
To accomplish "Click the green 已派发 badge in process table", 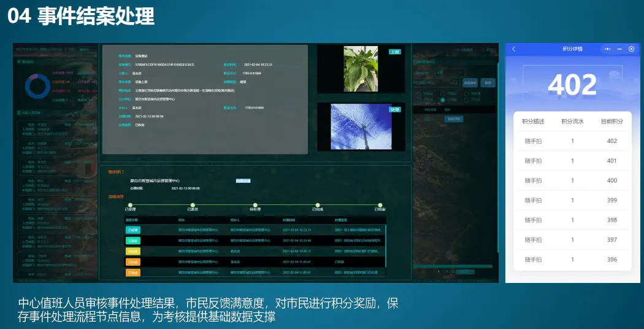I will pos(133,241).
